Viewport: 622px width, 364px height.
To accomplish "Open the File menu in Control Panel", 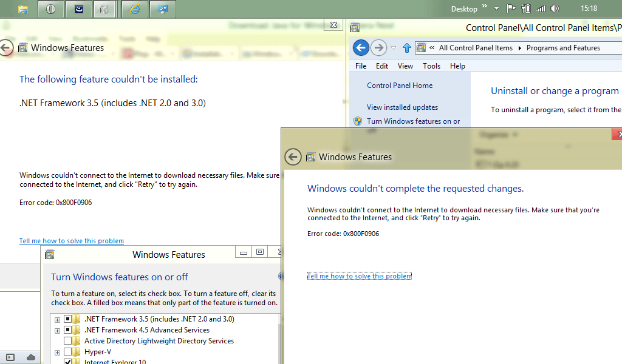I will point(361,66).
